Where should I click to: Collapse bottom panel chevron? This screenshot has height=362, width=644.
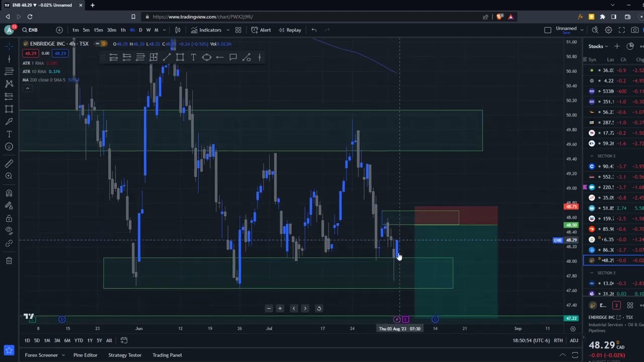click(563, 355)
